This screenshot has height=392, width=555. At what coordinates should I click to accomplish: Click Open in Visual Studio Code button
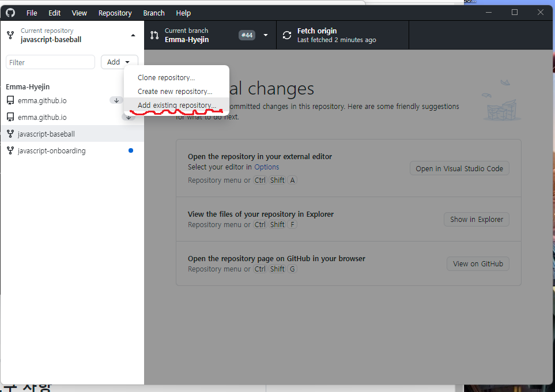tap(459, 168)
